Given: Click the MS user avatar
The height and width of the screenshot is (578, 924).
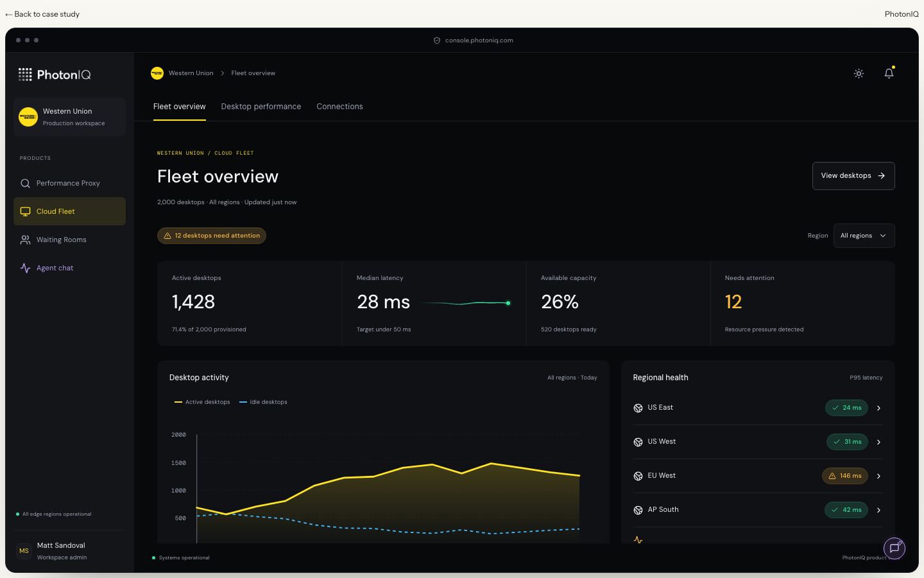Looking at the screenshot, I should pos(24,551).
